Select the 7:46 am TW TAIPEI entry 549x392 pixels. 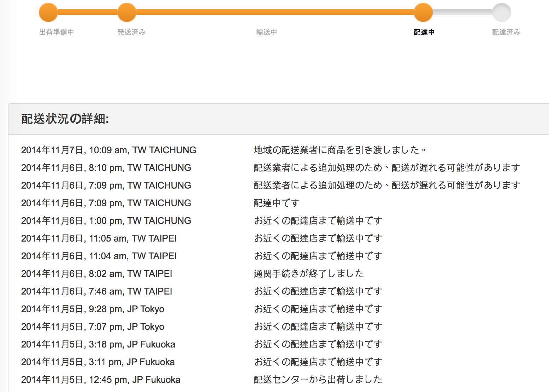pos(97,291)
